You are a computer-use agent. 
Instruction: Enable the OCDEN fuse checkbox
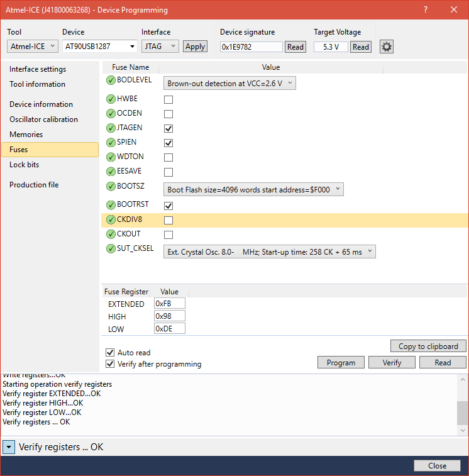[168, 114]
